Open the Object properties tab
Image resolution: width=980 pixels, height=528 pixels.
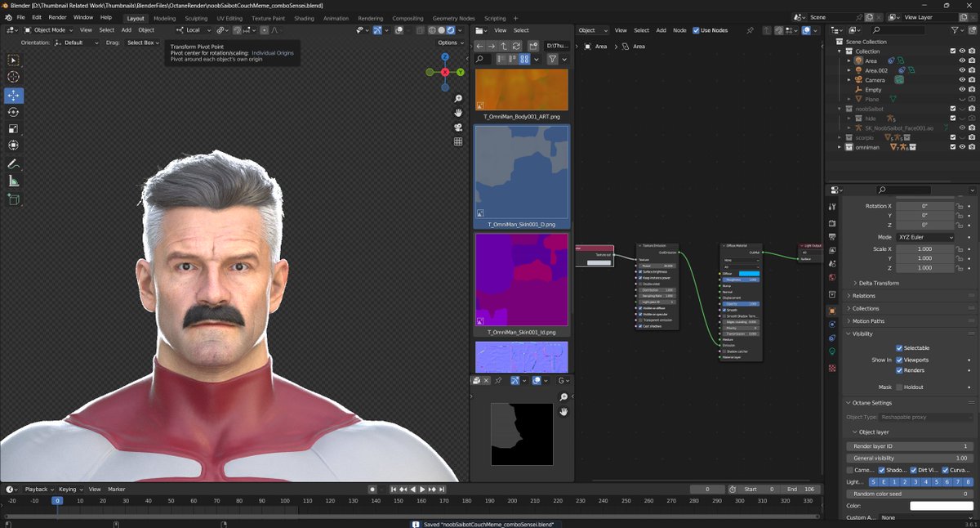(832, 311)
